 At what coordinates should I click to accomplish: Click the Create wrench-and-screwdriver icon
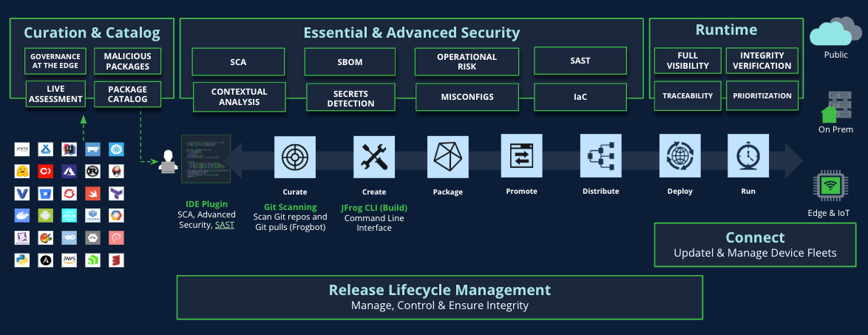374,157
